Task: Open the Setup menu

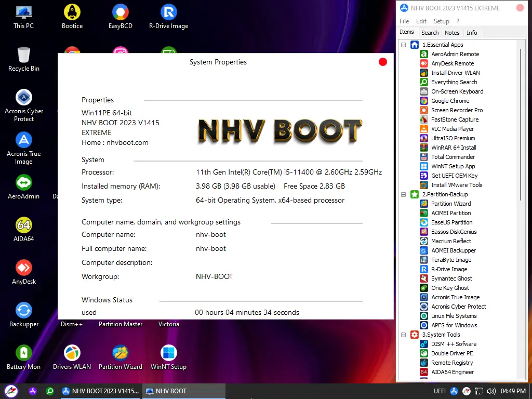Action: point(441,21)
